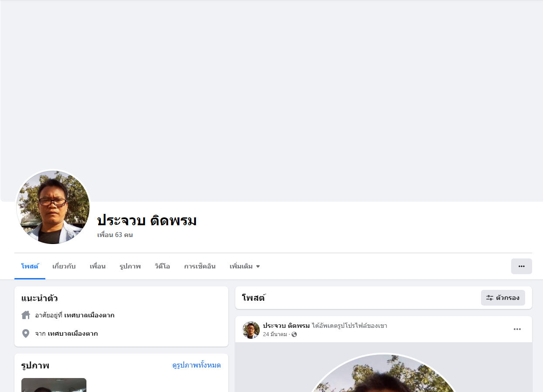Click the small avatar in the post header
543x392 pixels.
coord(251,330)
